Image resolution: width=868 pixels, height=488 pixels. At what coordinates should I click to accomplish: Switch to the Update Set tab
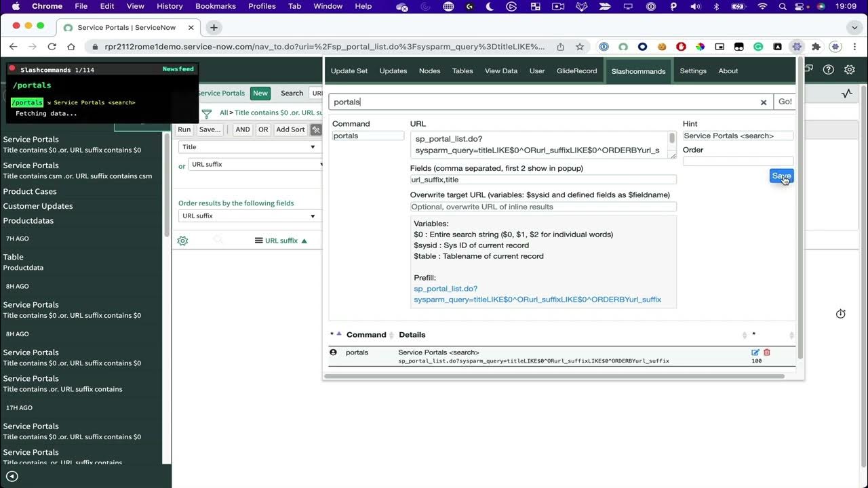[349, 71]
